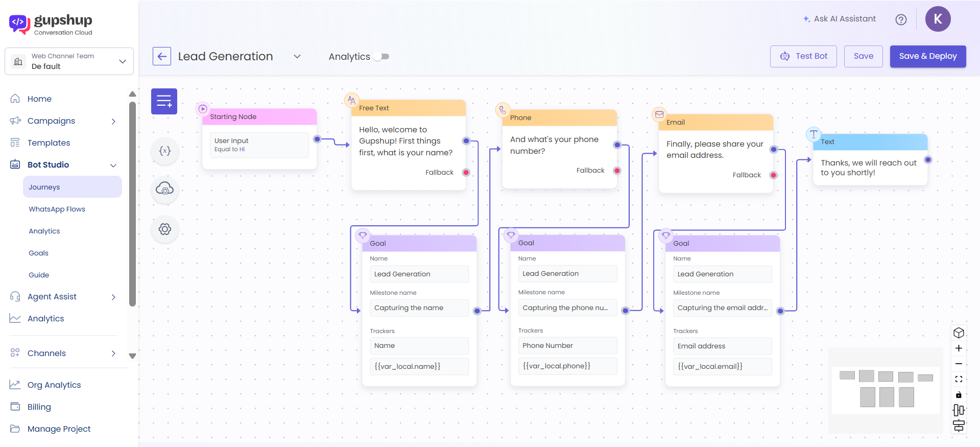Click the back arrow beside Lead Generation
This screenshot has width=980, height=447.
pos(162,56)
